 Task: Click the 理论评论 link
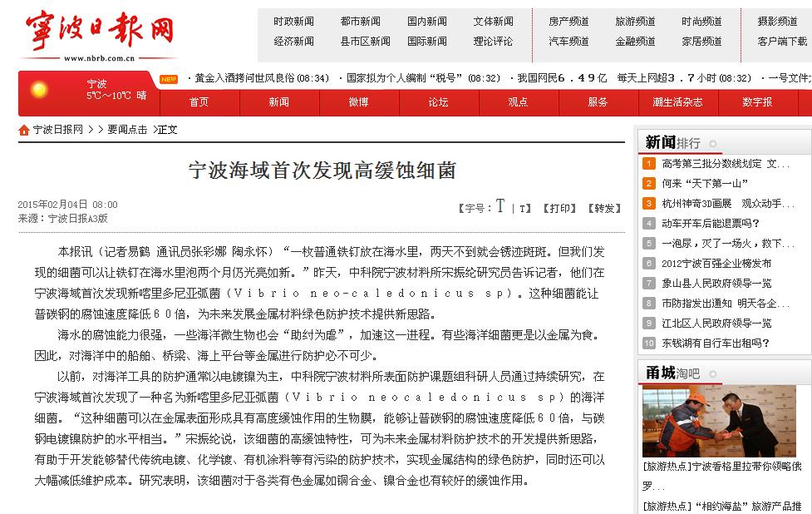[x=493, y=41]
